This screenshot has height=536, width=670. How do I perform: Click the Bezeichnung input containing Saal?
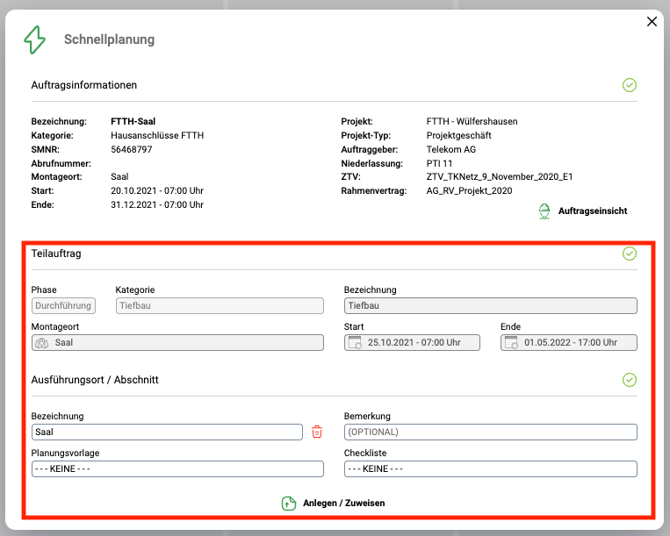pos(166,432)
